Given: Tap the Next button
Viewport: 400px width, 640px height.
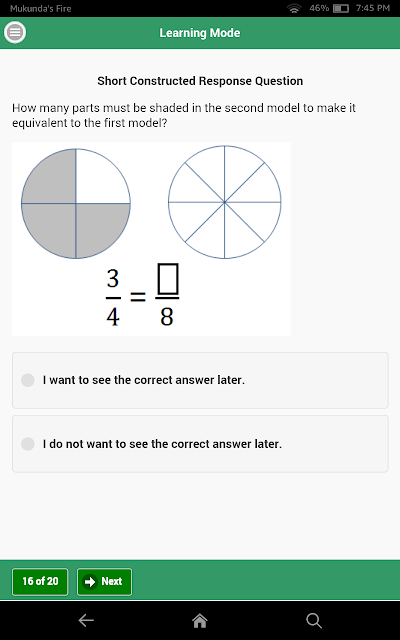Looking at the screenshot, I should click(x=104, y=582).
